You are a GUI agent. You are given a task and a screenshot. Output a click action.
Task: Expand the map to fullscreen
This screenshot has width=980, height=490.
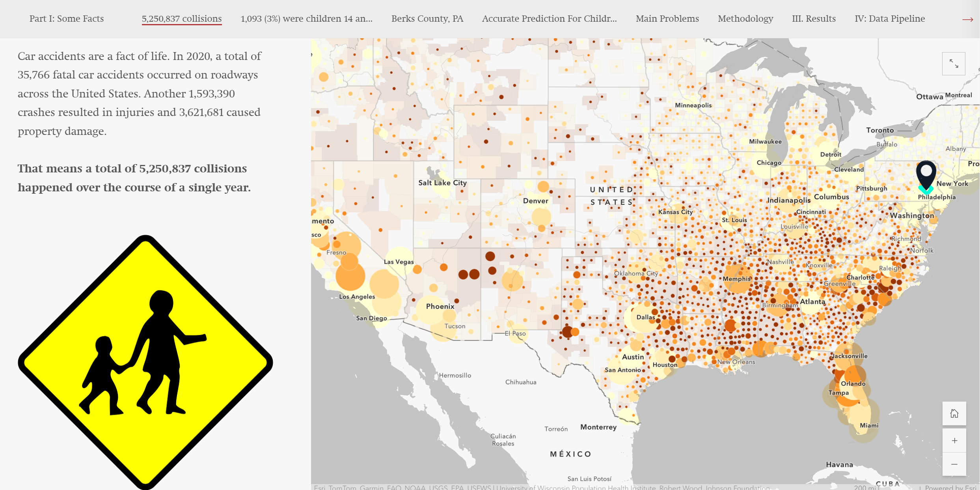click(954, 64)
